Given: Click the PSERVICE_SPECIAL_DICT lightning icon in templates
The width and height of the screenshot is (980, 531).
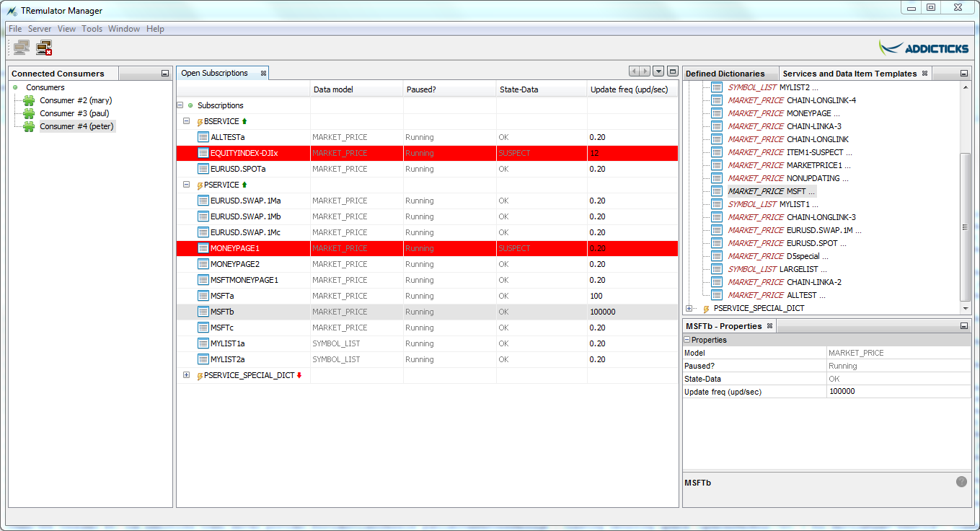Looking at the screenshot, I should [706, 309].
